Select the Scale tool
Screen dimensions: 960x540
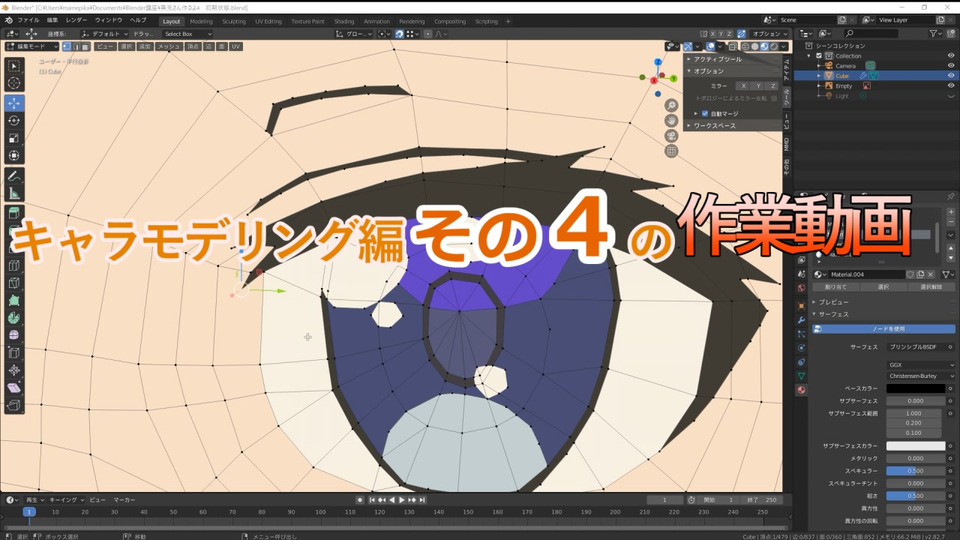pyautogui.click(x=14, y=139)
